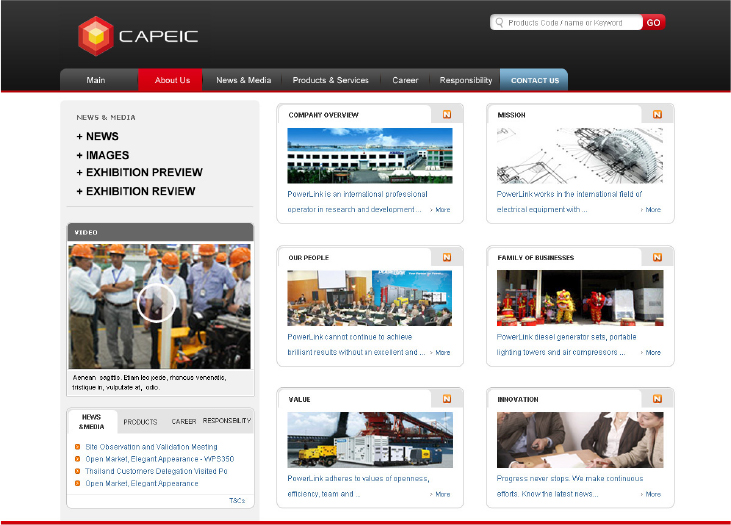The width and height of the screenshot is (731, 525).
Task: Open the Value generators photo
Action: pyautogui.click(x=370, y=440)
